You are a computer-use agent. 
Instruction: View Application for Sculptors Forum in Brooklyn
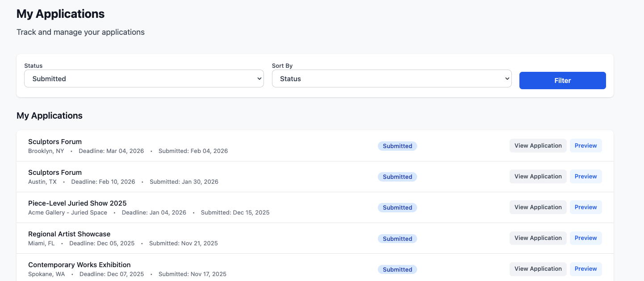538,145
